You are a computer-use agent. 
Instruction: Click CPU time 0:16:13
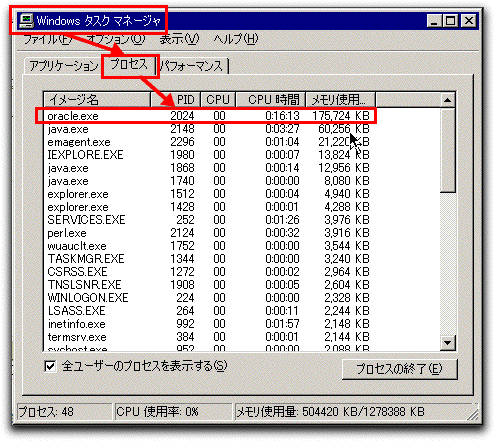point(282,116)
